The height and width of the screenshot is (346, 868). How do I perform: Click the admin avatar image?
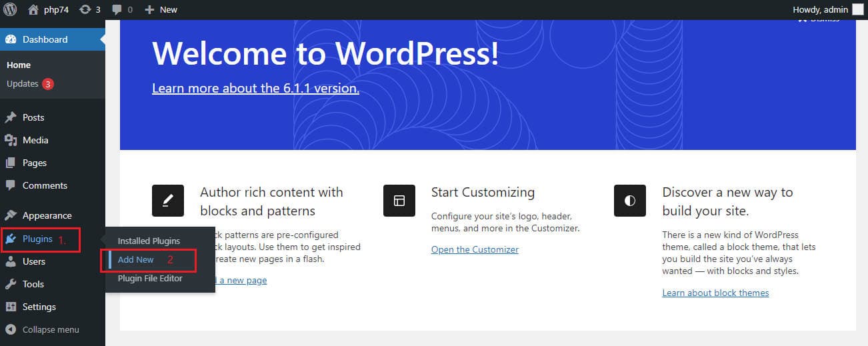857,10
